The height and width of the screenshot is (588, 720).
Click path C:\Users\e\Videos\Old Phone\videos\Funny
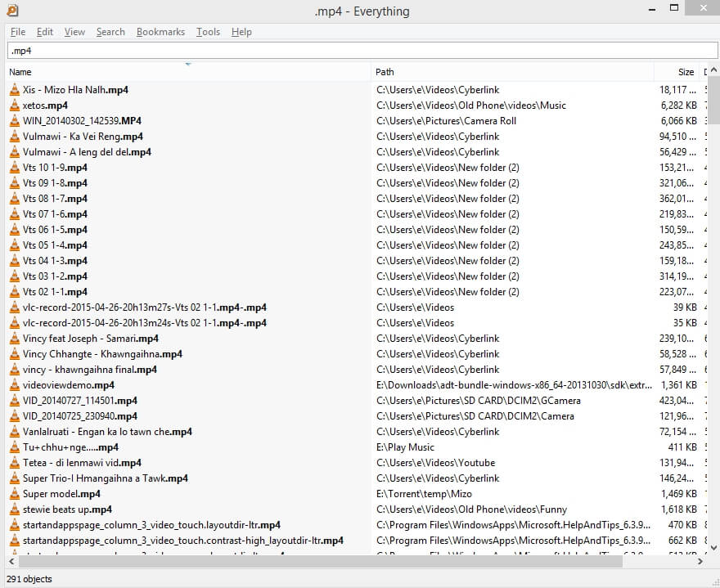point(471,509)
